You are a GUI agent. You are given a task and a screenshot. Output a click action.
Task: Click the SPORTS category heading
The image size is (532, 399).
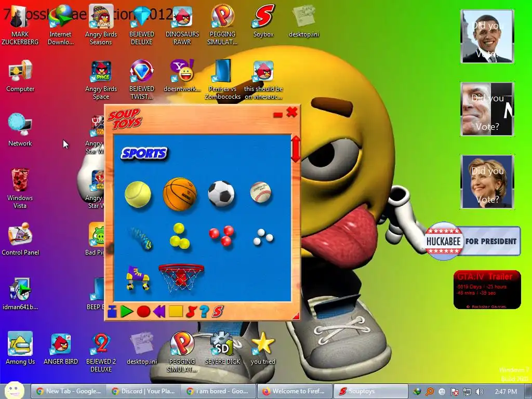[x=144, y=153]
